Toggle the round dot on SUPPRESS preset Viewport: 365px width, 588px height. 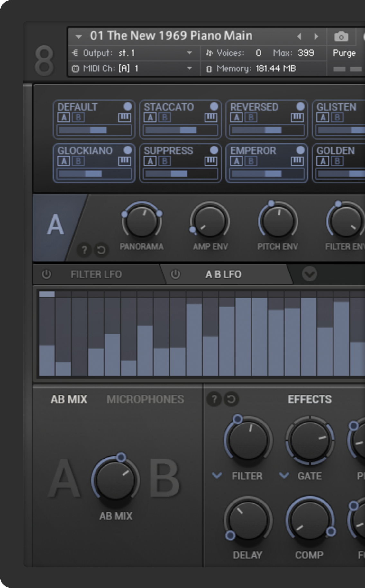[214, 150]
